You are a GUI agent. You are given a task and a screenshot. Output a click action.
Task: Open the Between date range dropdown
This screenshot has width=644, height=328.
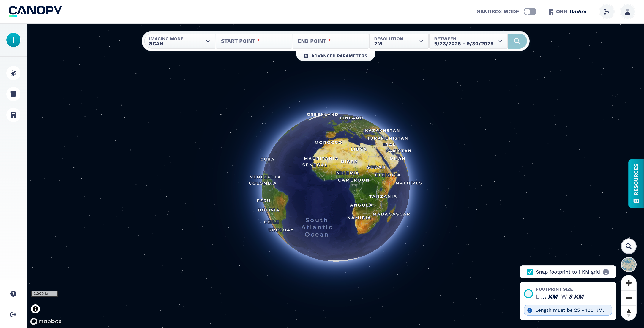(468, 41)
